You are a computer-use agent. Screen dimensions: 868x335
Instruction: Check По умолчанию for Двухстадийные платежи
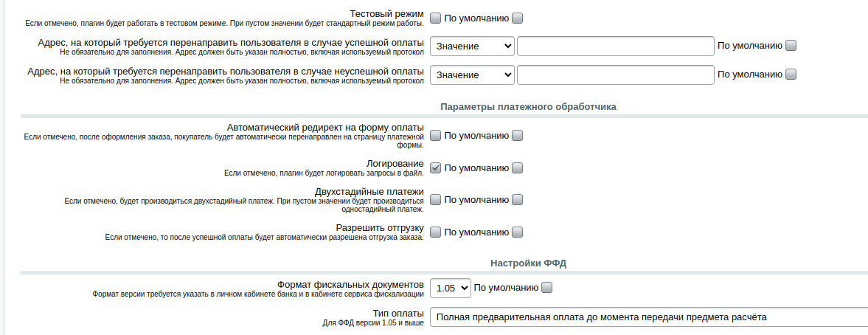[517, 200]
